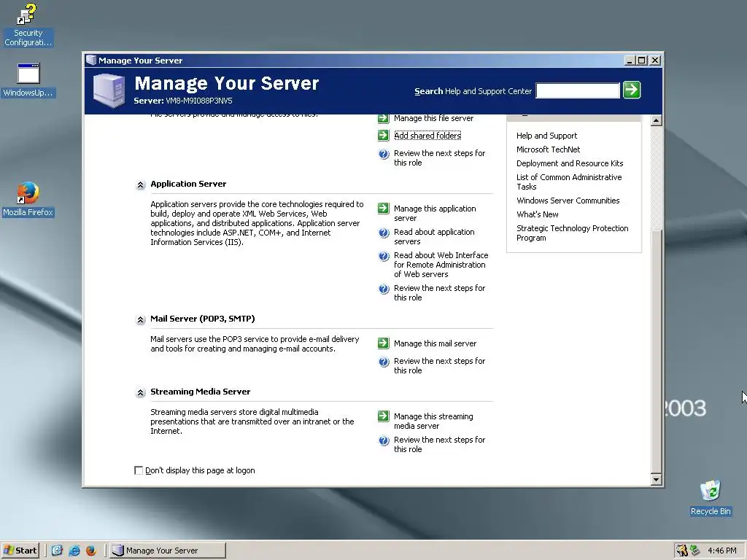747x560 pixels.
Task: Collapse the Streaming Media Server section
Action: tap(140, 392)
